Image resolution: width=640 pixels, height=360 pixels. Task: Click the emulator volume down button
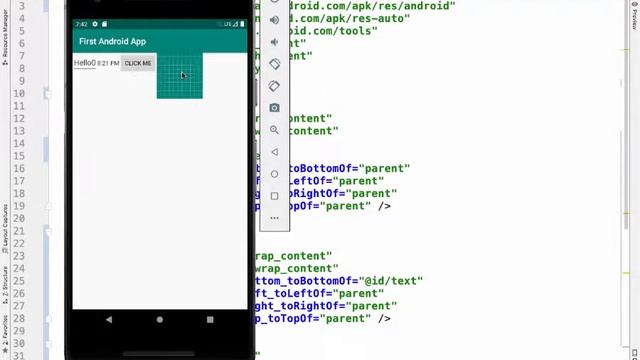coord(274,42)
